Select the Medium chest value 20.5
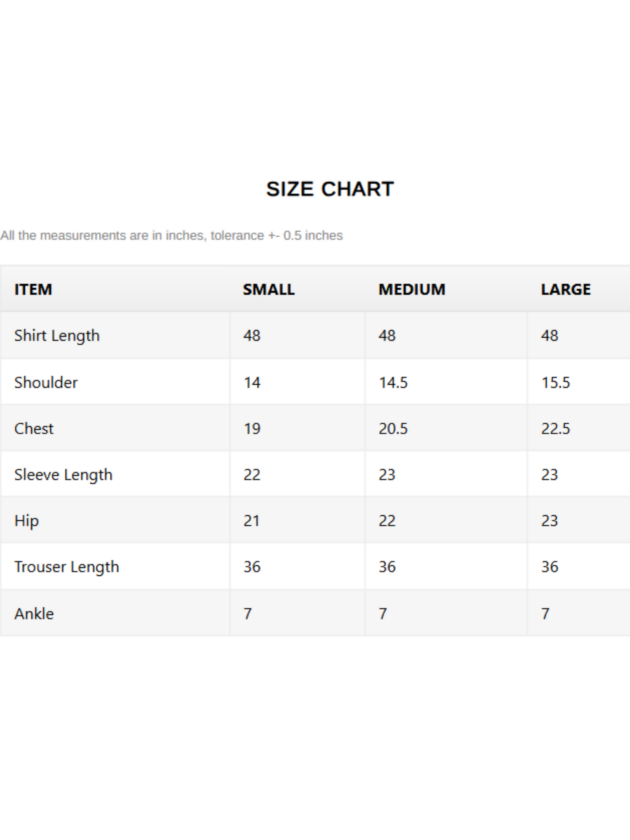630x840 pixels. pyautogui.click(x=393, y=429)
